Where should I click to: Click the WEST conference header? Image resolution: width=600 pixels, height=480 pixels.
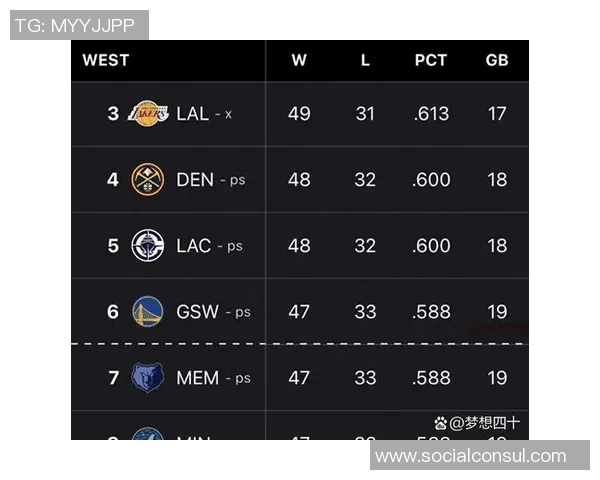(106, 60)
